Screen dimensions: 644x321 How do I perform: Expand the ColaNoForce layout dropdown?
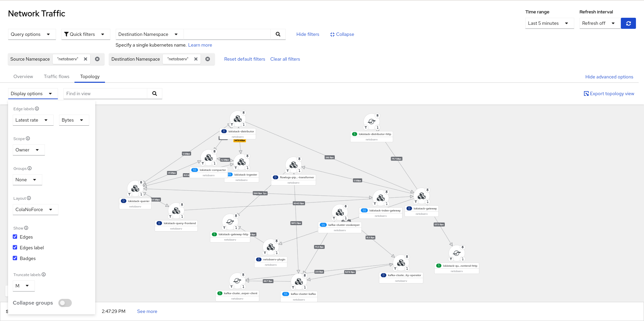coord(35,209)
